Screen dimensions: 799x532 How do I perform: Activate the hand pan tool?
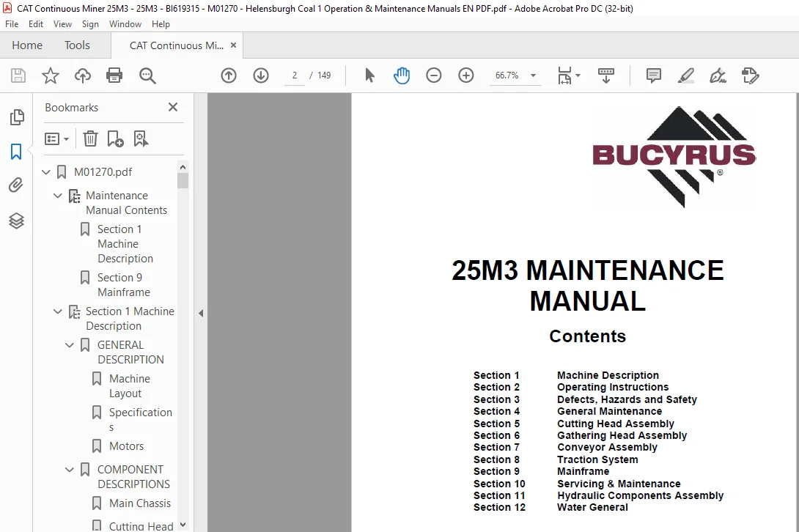point(402,75)
